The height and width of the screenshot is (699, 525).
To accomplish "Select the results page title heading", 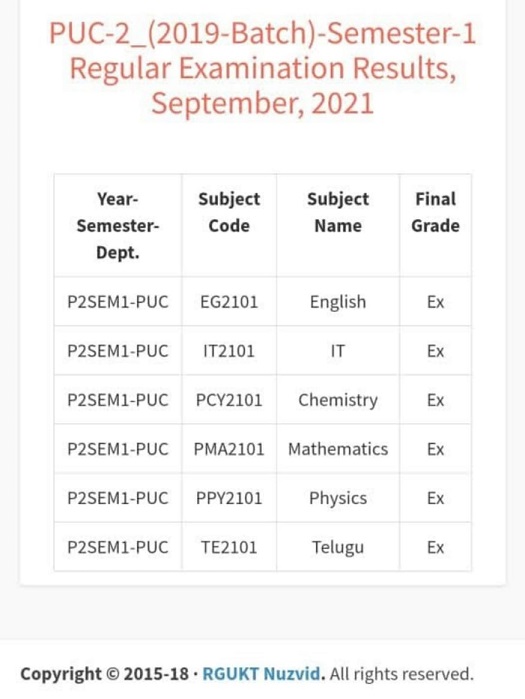I will tap(262, 68).
